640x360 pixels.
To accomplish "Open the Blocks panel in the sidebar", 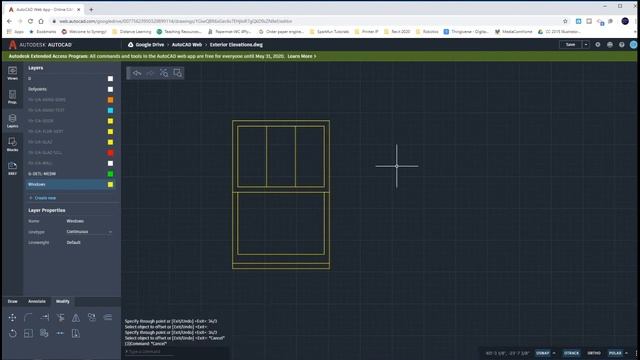I will 12,144.
